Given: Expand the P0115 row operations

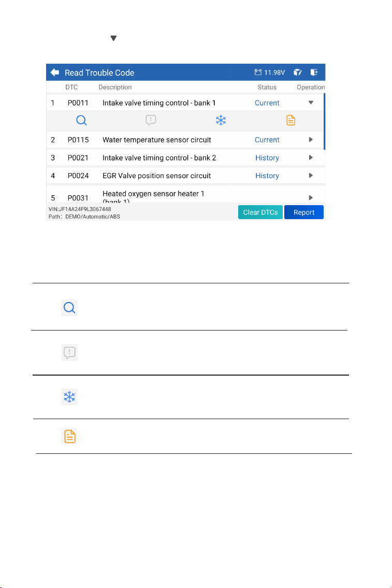Looking at the screenshot, I should tap(311, 139).
